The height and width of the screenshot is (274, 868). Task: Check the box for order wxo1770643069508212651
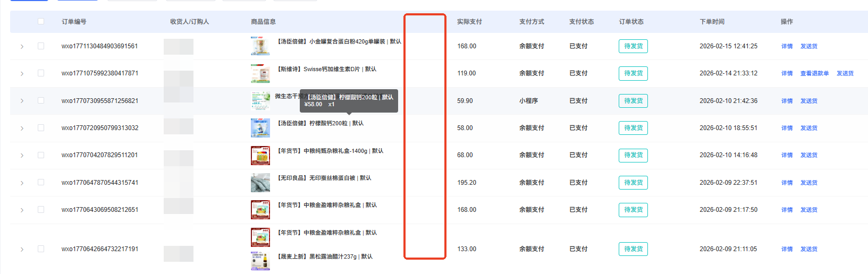[x=41, y=210]
